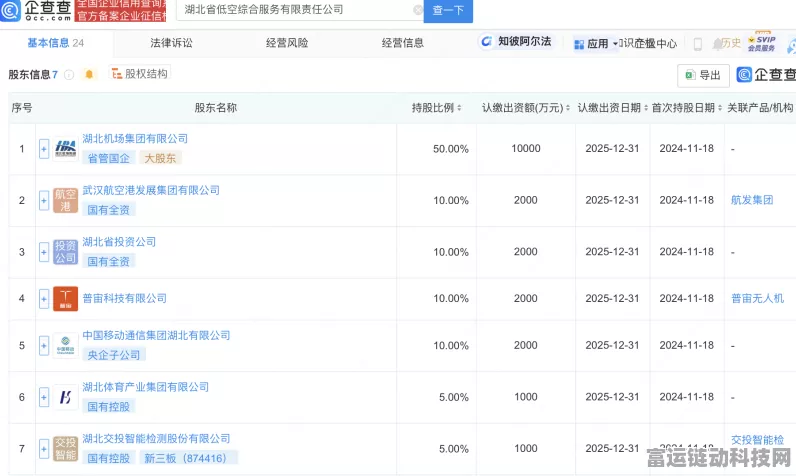This screenshot has width=796, height=476.
Task: Open the 法律诉讼 tab
Action: pos(171,43)
